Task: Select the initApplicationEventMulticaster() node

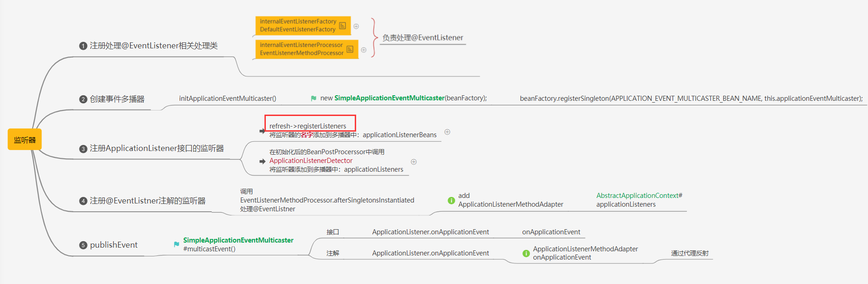Action: click(228, 99)
